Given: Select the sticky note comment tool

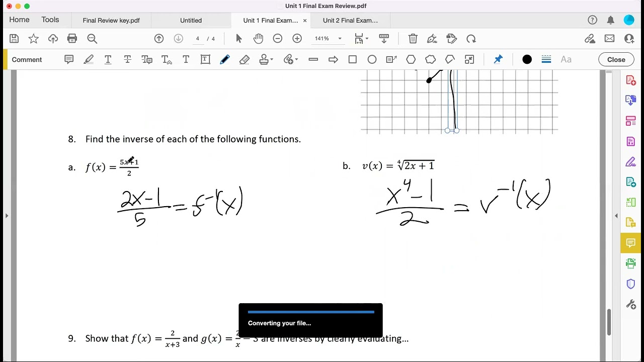Looking at the screenshot, I should tap(69, 59).
